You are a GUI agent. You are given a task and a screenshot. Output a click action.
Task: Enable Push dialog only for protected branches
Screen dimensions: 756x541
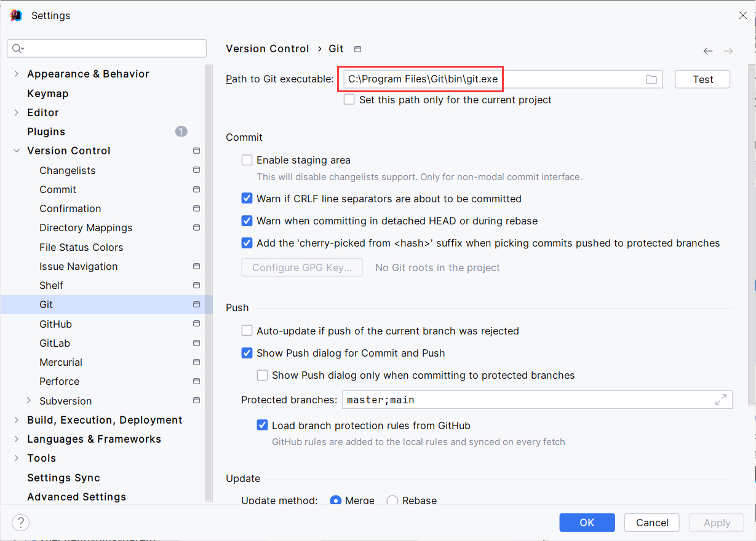click(262, 375)
